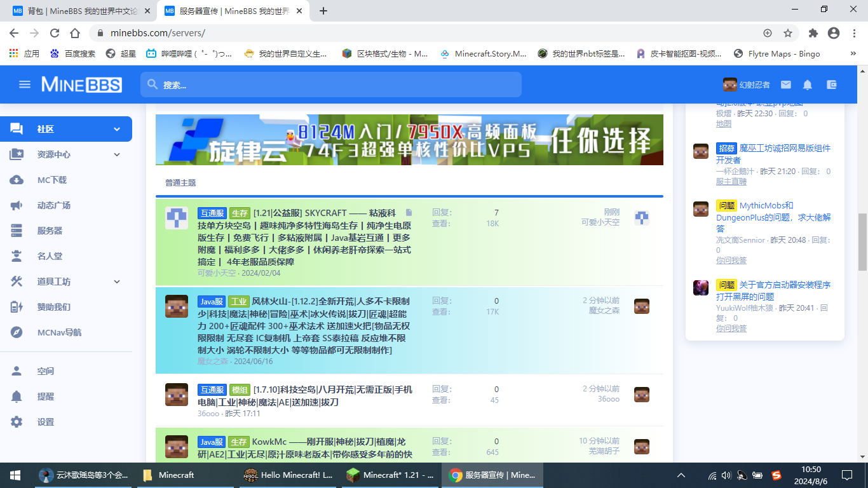Open 服务器 in the sidebar
This screenshot has width=868, height=488.
pos(50,231)
